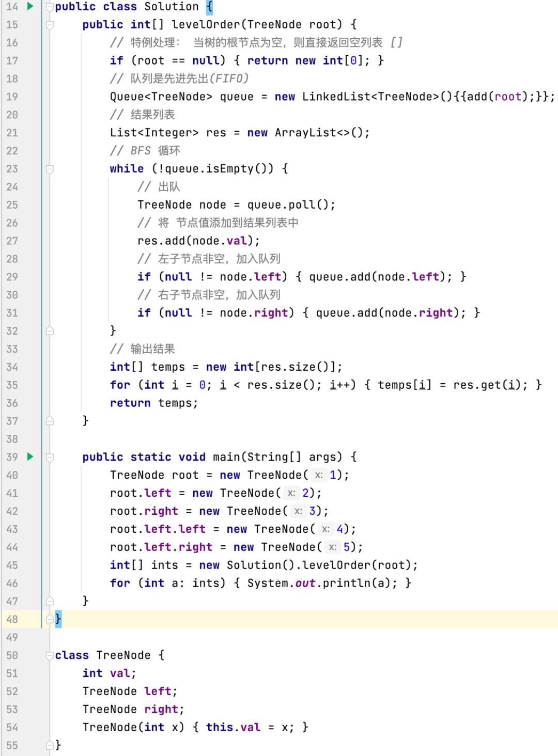
Task: Click 'return temps;' statement
Action: coord(154,403)
